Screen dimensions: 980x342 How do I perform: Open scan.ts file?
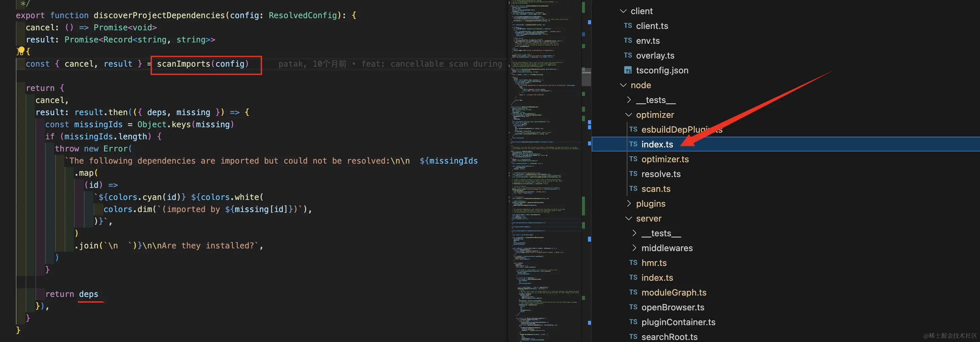[x=656, y=189]
